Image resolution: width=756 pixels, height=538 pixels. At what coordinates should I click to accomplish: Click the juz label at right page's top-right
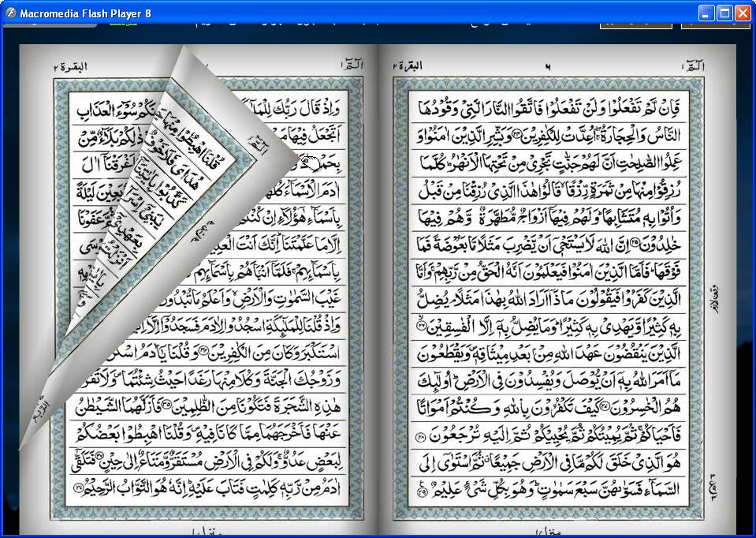click(693, 66)
